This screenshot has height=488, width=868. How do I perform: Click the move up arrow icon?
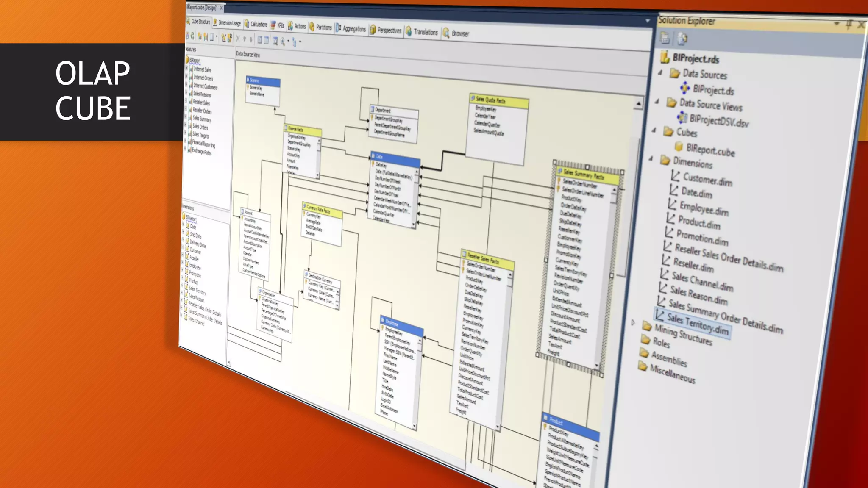[245, 39]
